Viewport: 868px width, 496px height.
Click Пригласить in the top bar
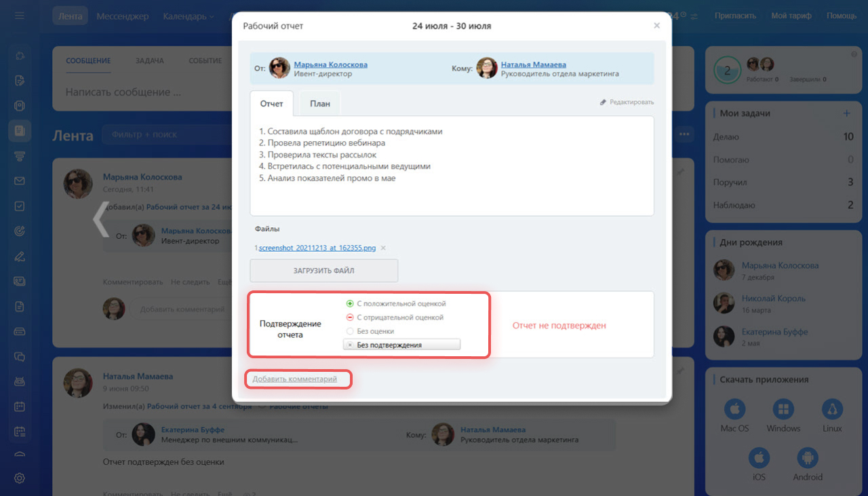[x=735, y=16]
